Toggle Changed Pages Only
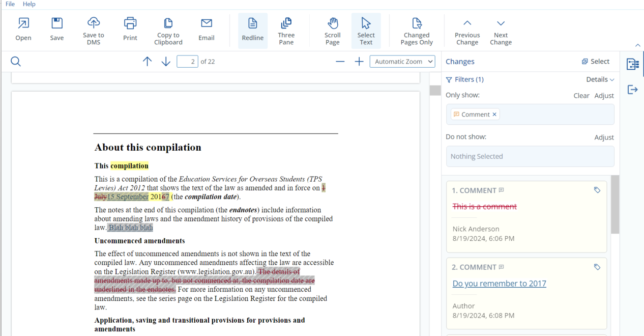 [x=417, y=31]
